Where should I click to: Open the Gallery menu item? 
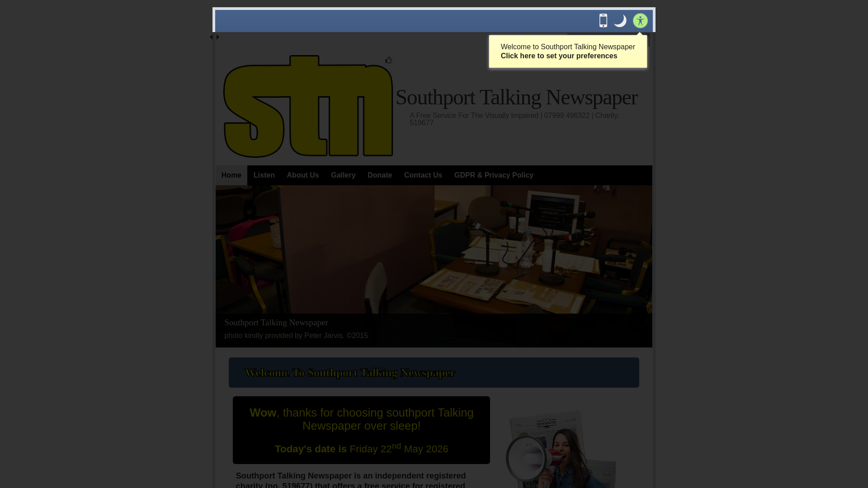click(343, 175)
